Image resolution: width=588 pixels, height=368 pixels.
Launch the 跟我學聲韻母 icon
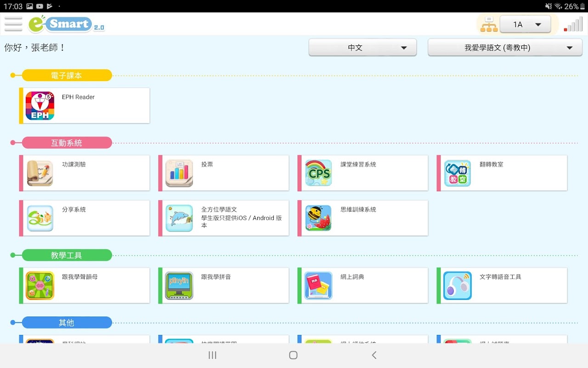pyautogui.click(x=40, y=286)
